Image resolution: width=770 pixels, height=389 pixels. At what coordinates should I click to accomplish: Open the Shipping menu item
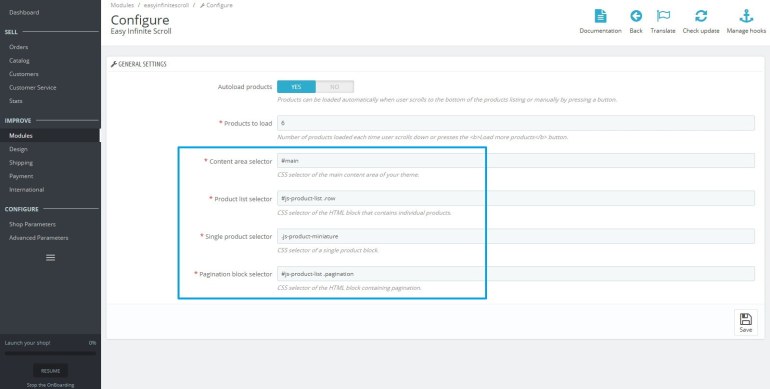coord(21,163)
